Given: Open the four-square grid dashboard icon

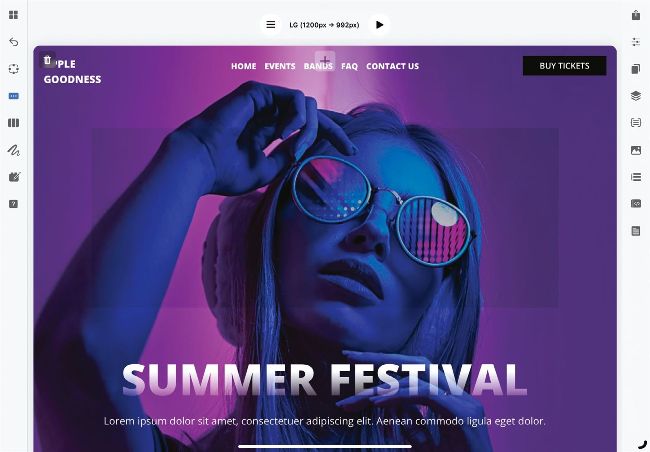Looking at the screenshot, I should [x=13, y=15].
